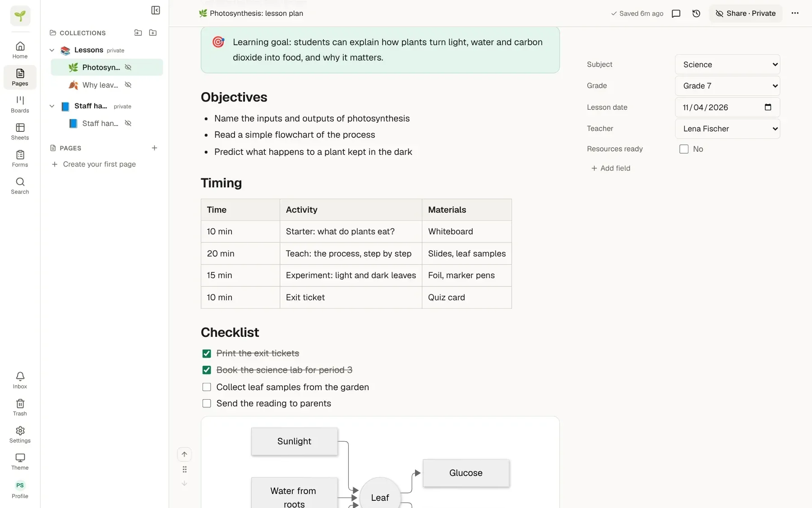Viewport: 812px width, 508px height.
Task: Open the Search sidebar item
Action: 20,186
